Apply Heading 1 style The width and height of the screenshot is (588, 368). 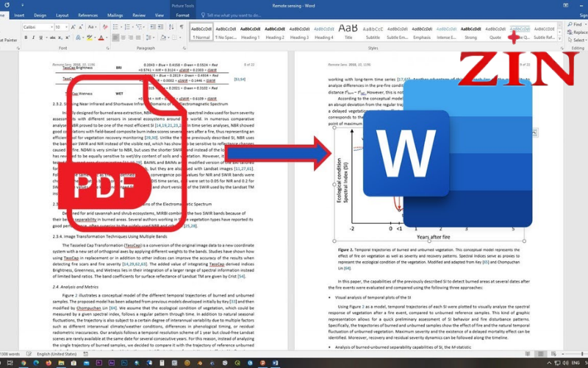pyautogui.click(x=250, y=32)
